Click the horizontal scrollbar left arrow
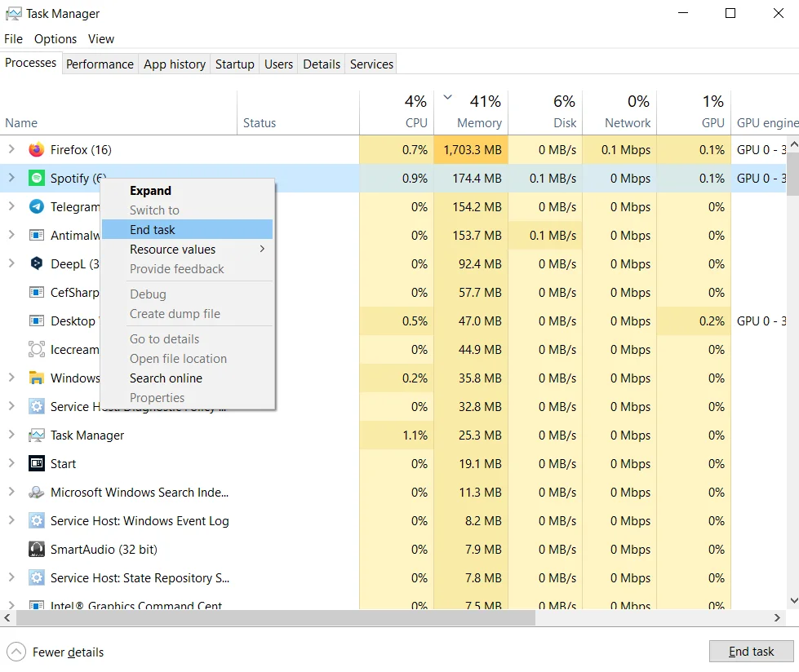This screenshot has height=672, width=799. [7, 617]
